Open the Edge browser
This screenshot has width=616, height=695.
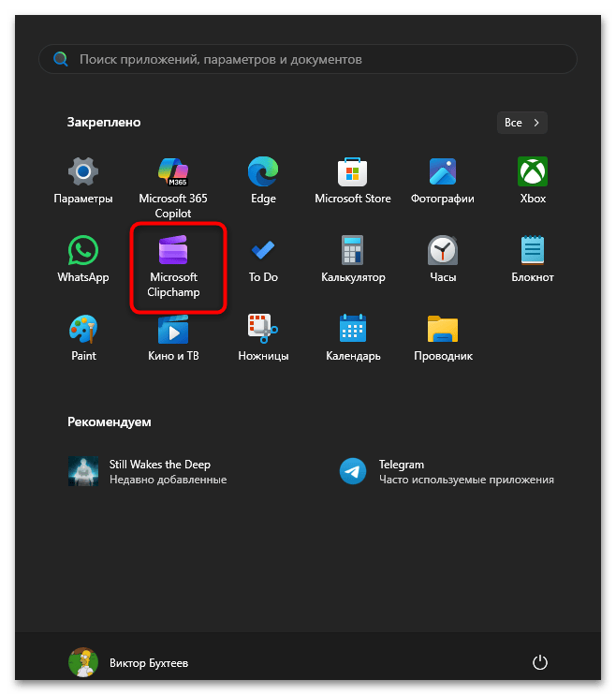click(x=263, y=181)
